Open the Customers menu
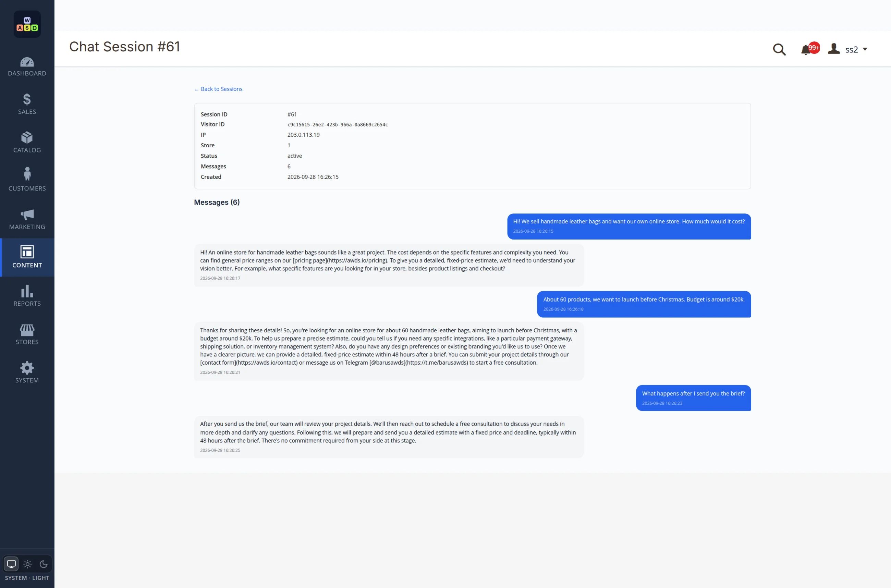The width and height of the screenshot is (891, 588). tap(27, 181)
